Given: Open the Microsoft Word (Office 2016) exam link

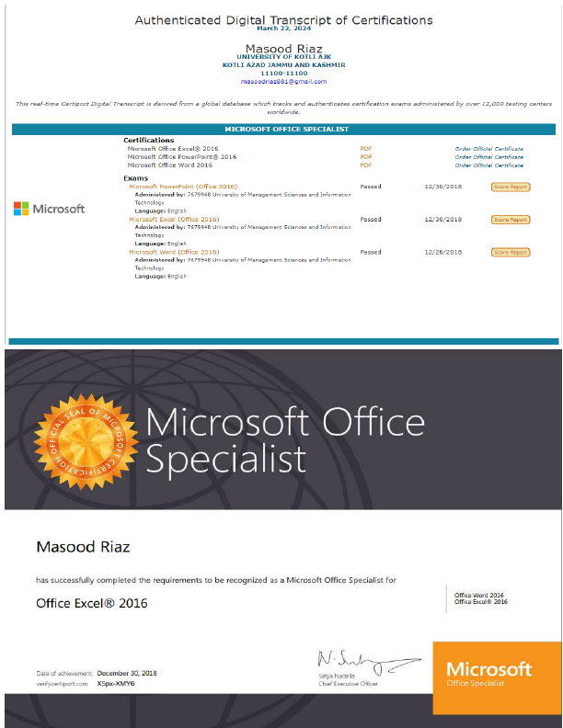Looking at the screenshot, I should point(174,252).
